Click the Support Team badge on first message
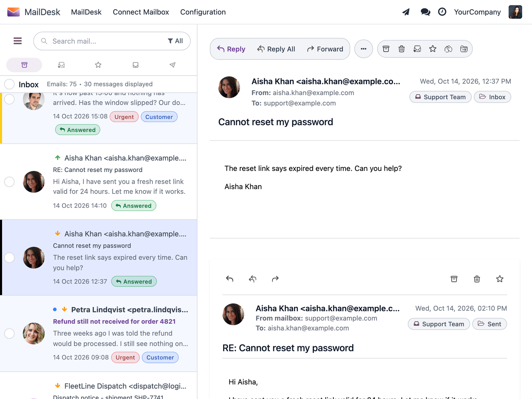Viewport: 532px width, 399px height. point(440,97)
